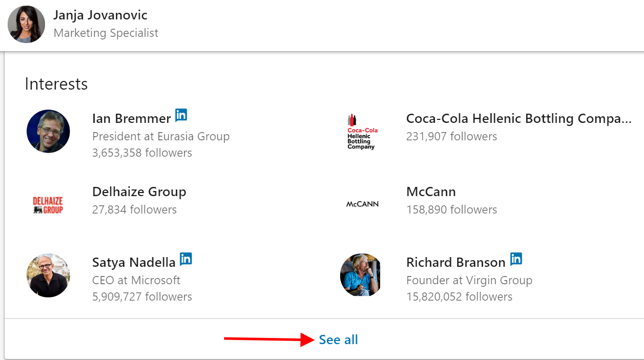Open Coca-Cola Hellenic Bottling Company page link
Screen dimensions: 644x360
pos(519,118)
